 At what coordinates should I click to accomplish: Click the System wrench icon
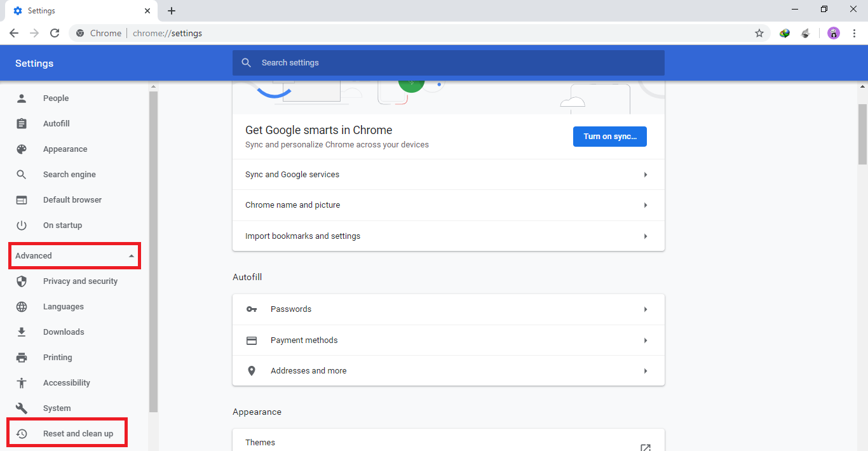click(x=22, y=408)
